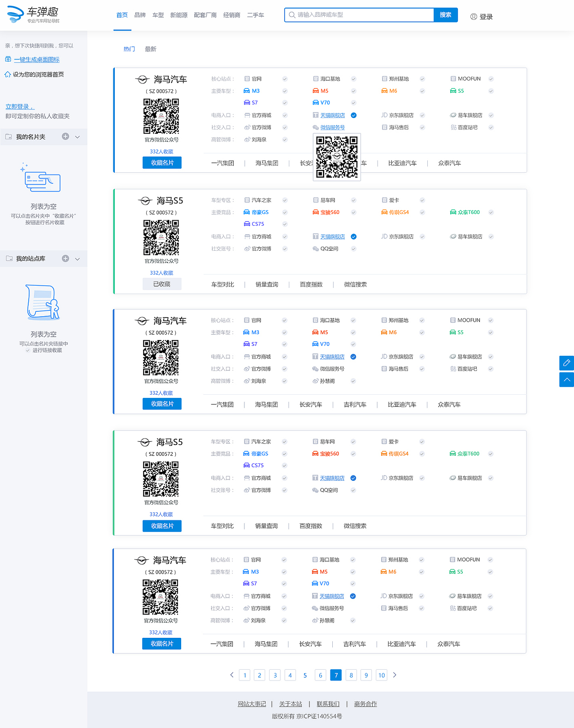Toggle the check circle beside 爱卡 in 已收藏 card
The image size is (574, 728).
coord(422,200)
